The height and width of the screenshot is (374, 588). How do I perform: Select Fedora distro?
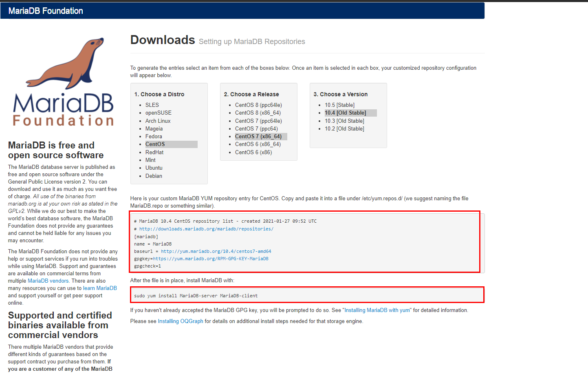tap(154, 136)
